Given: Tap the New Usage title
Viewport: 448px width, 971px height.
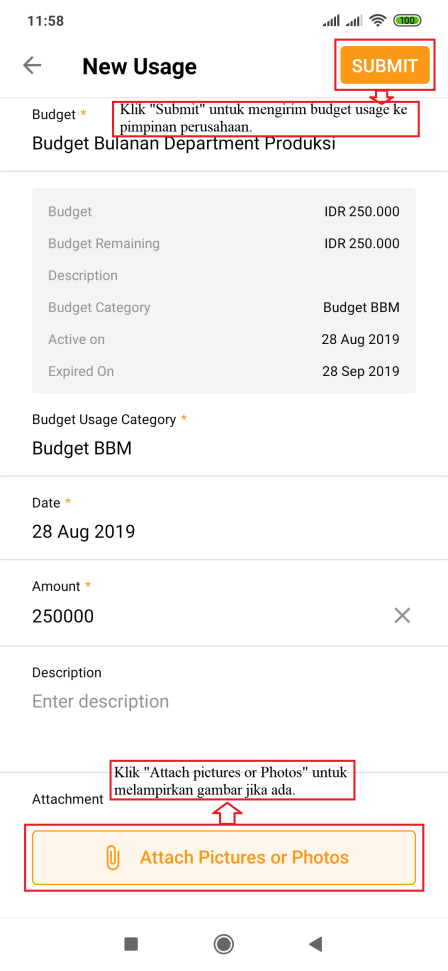Looking at the screenshot, I should pos(139,66).
